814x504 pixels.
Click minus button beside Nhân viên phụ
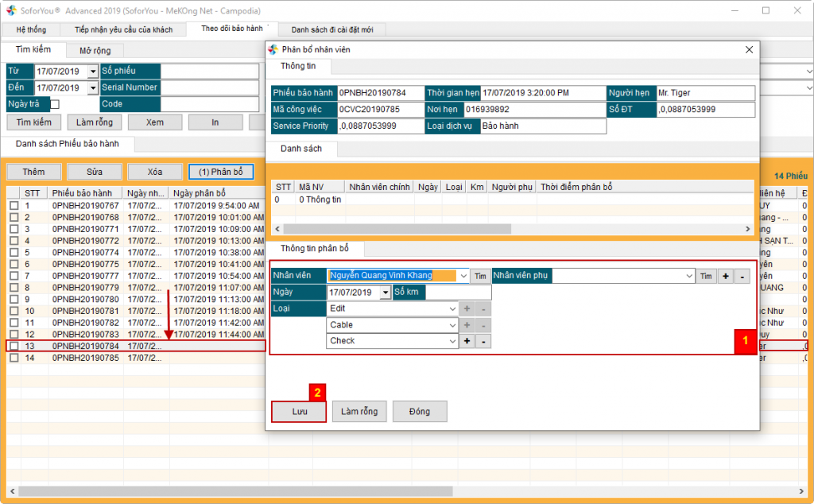(x=741, y=276)
